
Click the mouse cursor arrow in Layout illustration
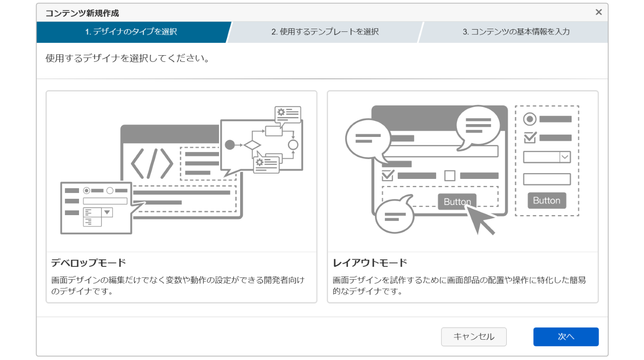480,220
